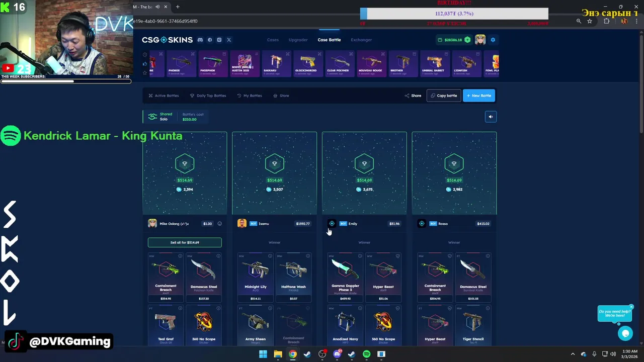The height and width of the screenshot is (362, 644).
Task: Open info icon on Halftone Wash card
Action: [308, 256]
